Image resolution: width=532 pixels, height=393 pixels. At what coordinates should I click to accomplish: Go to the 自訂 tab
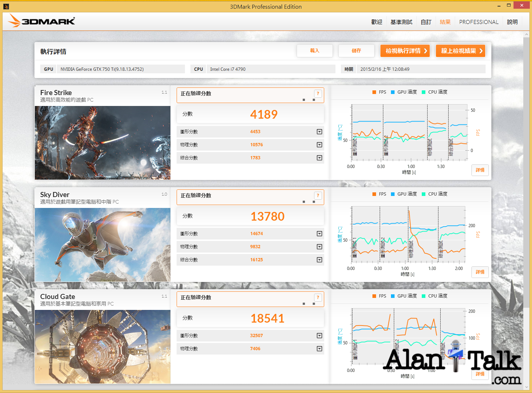coord(426,22)
